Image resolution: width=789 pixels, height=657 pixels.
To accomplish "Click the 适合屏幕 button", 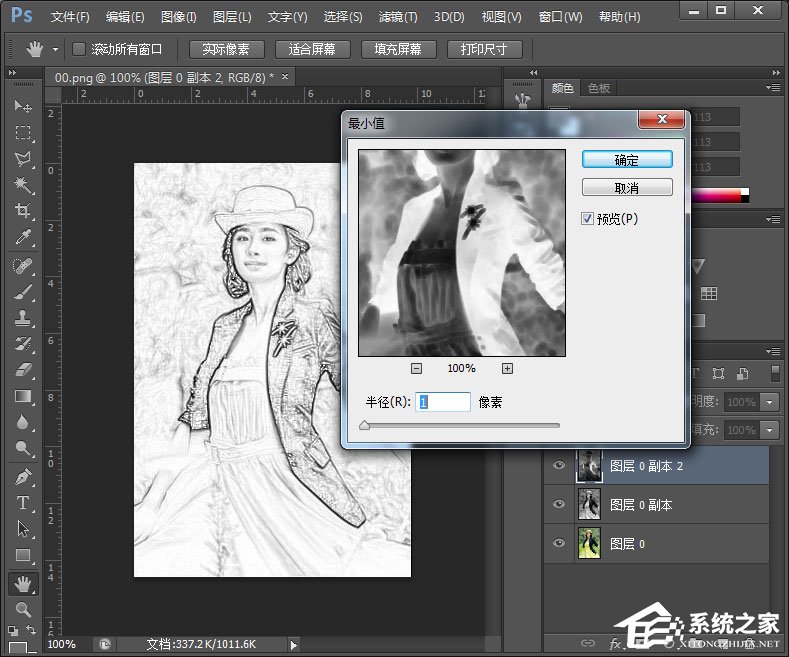I will (312, 49).
